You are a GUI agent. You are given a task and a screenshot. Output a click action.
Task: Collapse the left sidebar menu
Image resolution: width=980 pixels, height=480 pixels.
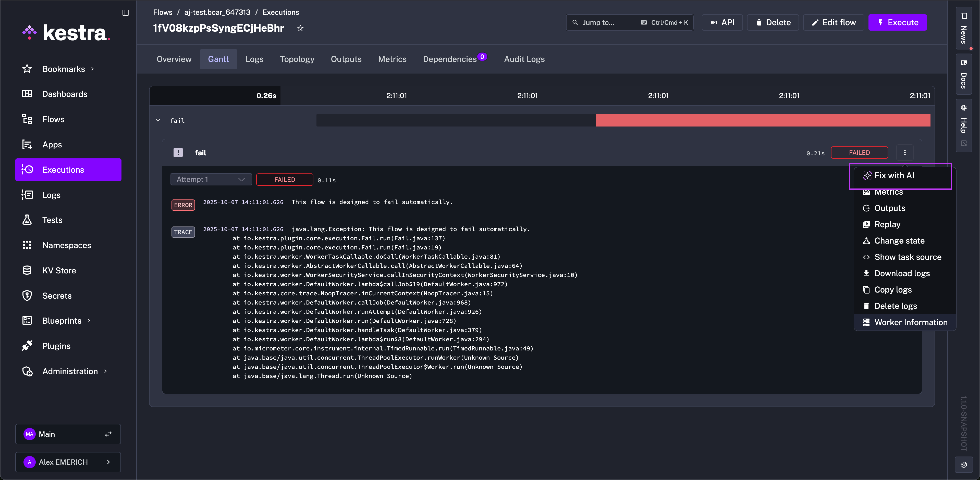point(126,12)
